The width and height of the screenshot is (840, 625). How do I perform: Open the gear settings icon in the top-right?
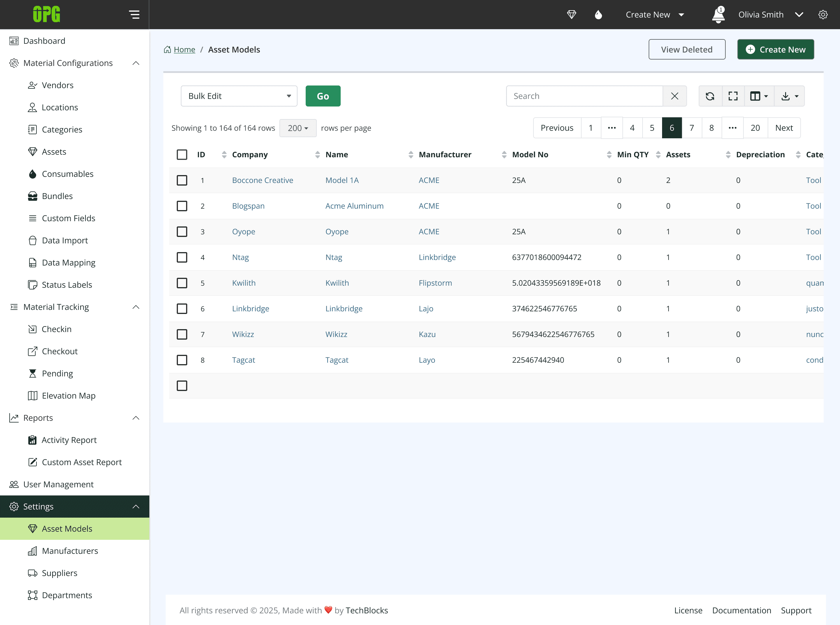pyautogui.click(x=822, y=15)
